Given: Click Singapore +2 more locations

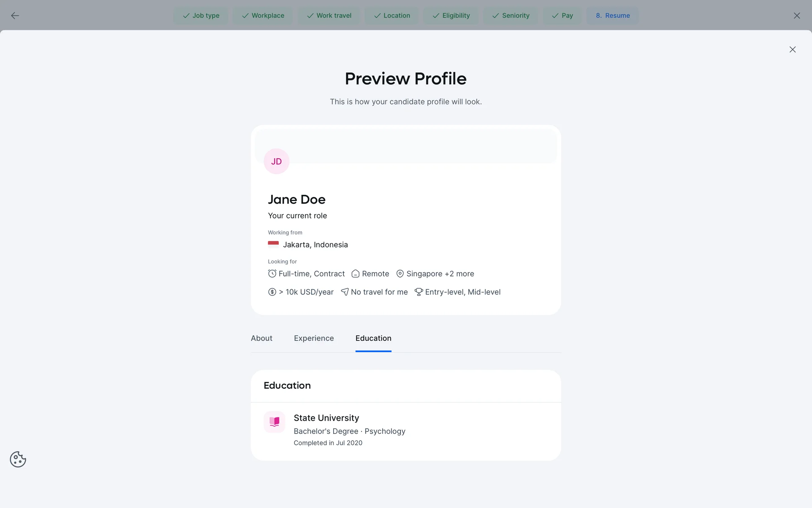Looking at the screenshot, I should click(440, 274).
